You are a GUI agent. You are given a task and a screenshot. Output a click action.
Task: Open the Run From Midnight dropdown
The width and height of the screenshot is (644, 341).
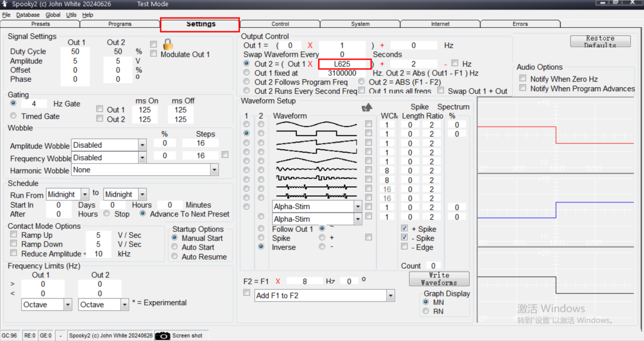[x=85, y=195]
